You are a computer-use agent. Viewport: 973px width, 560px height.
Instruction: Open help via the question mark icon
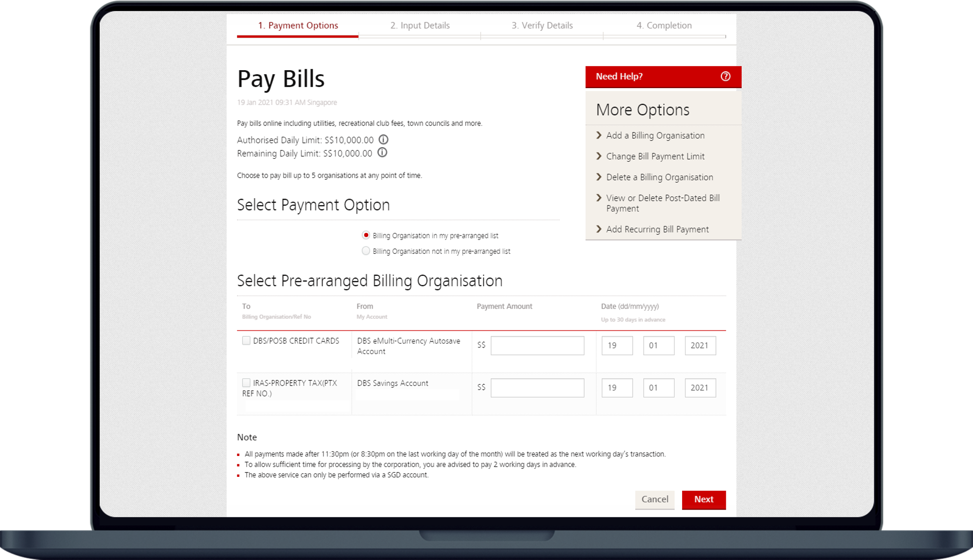pyautogui.click(x=725, y=76)
